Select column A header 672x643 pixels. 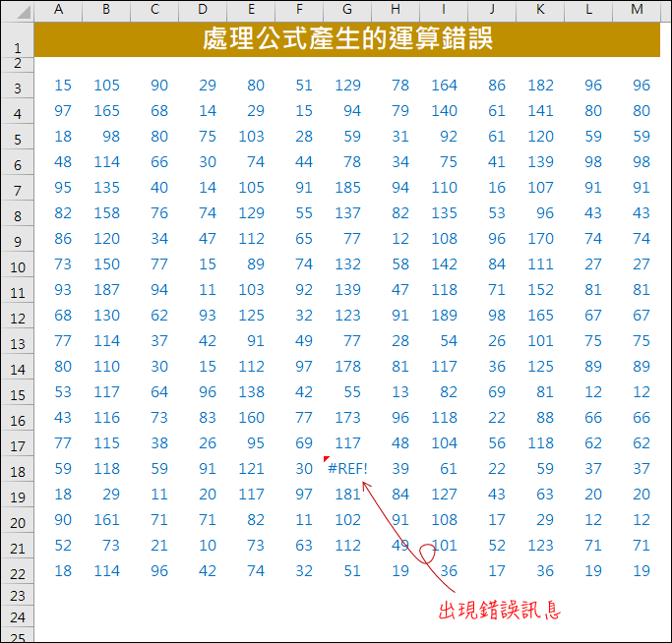click(58, 10)
